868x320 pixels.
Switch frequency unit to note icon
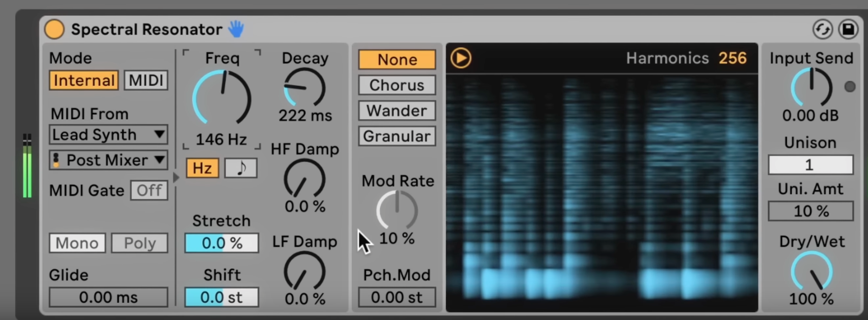(x=241, y=168)
